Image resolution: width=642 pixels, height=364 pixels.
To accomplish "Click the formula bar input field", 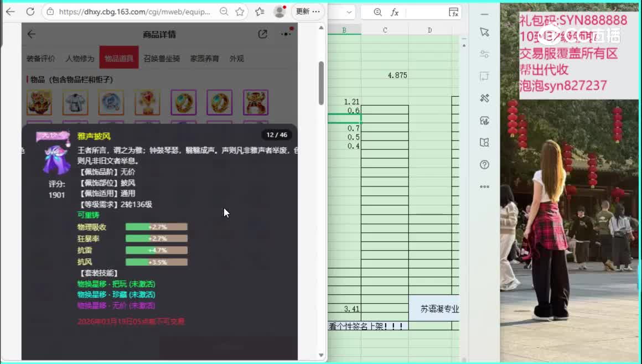I will pos(426,12).
